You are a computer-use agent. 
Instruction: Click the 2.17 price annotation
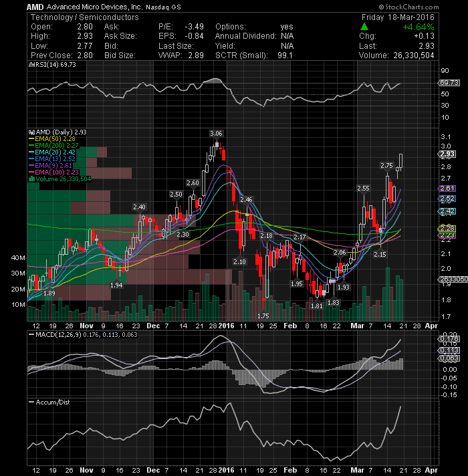(300, 237)
